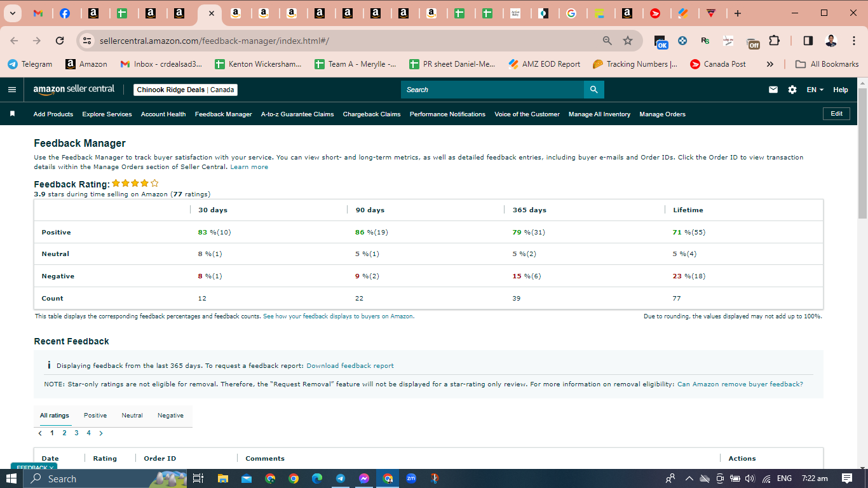Close the FEEDBACK floating tab

[52, 468]
